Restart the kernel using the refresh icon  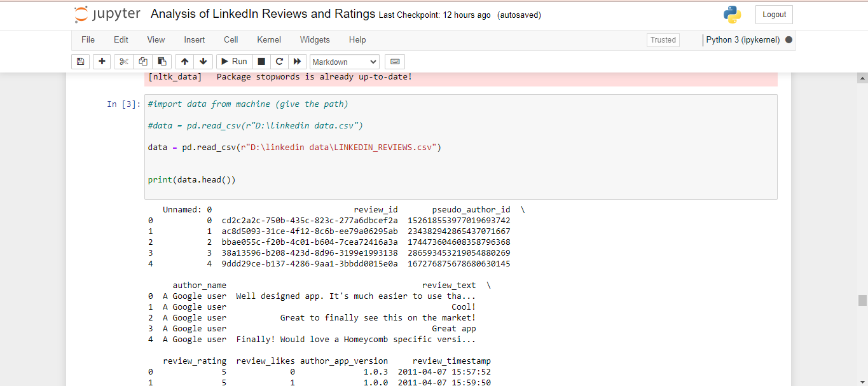coord(279,61)
